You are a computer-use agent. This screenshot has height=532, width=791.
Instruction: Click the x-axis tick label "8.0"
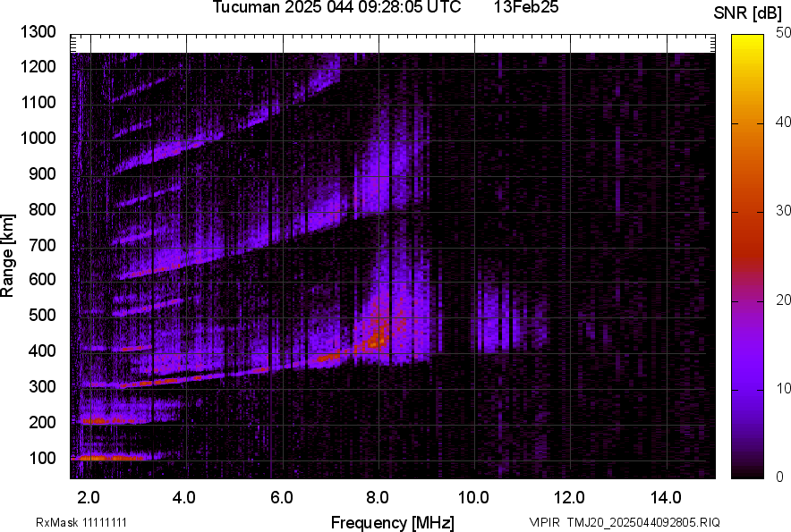click(378, 496)
